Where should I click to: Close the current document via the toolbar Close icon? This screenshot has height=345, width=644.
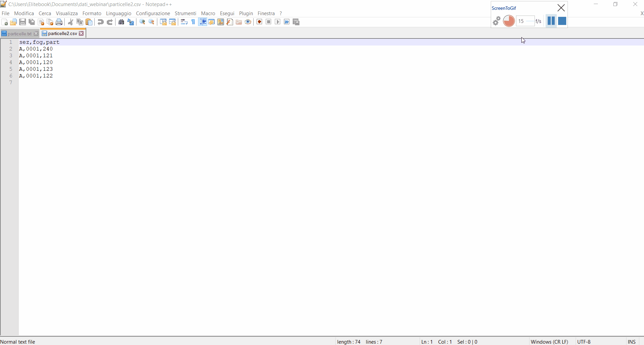(41, 22)
